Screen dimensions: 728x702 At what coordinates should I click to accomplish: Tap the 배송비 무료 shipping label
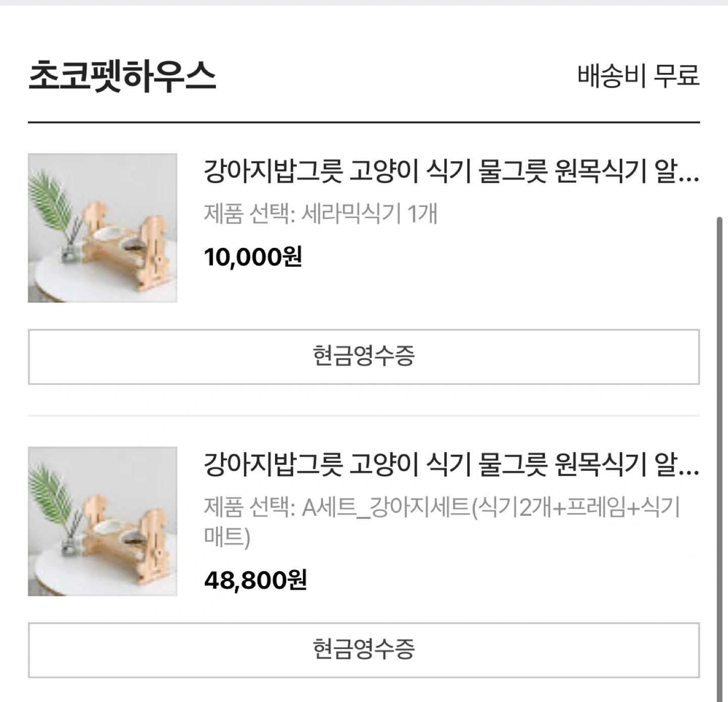pyautogui.click(x=639, y=76)
